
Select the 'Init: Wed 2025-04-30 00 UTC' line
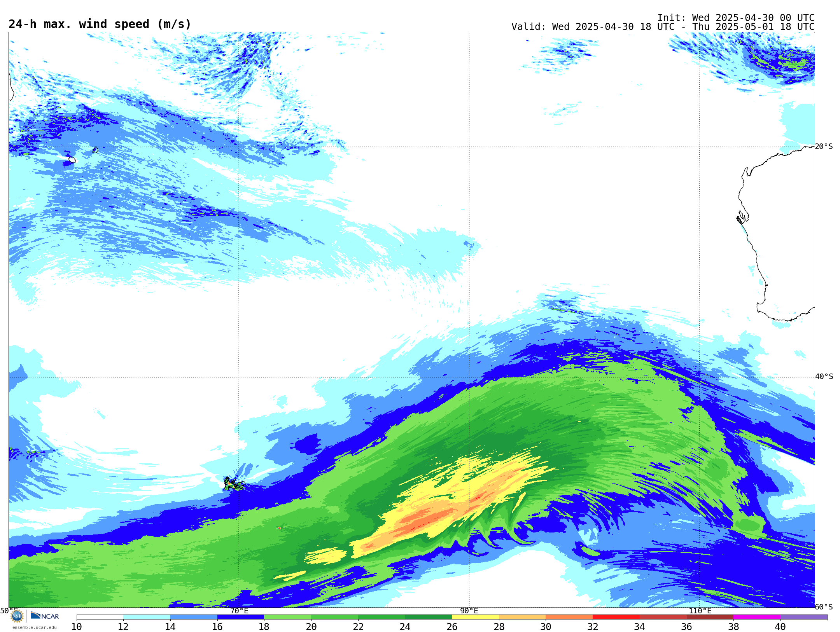click(736, 18)
